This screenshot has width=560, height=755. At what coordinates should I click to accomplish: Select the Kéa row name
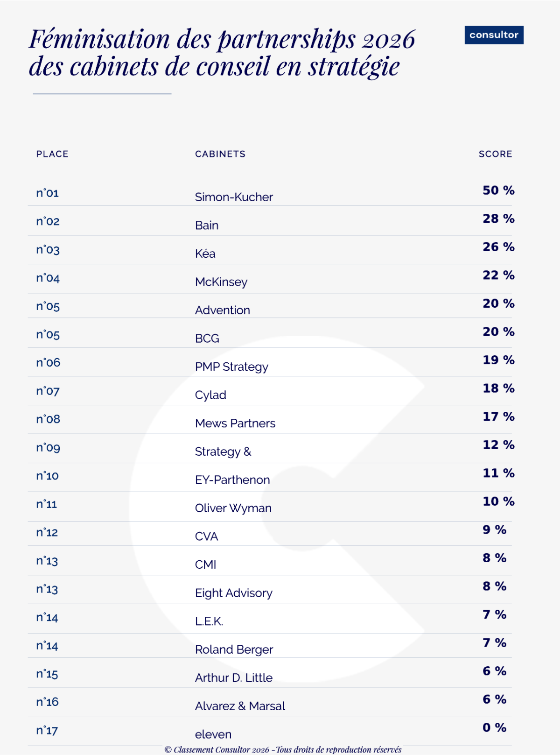[x=205, y=254]
